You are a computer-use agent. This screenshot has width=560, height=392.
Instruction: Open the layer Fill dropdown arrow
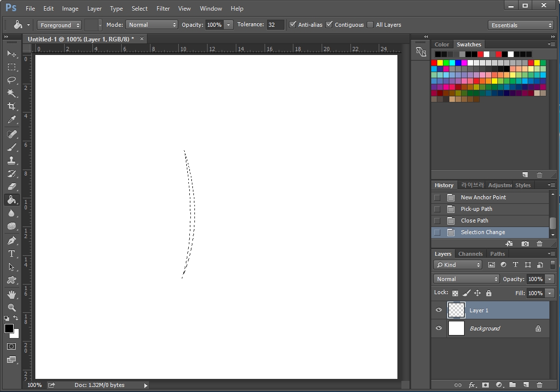[550, 293]
